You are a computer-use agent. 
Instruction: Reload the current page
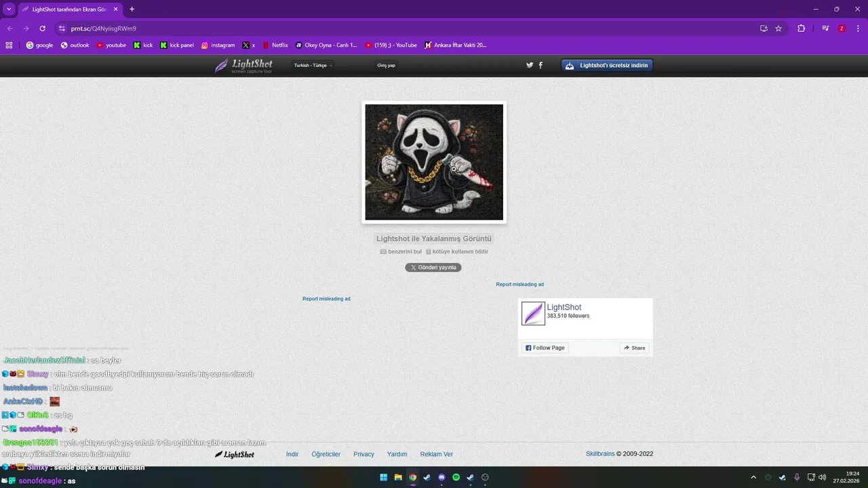point(42,28)
